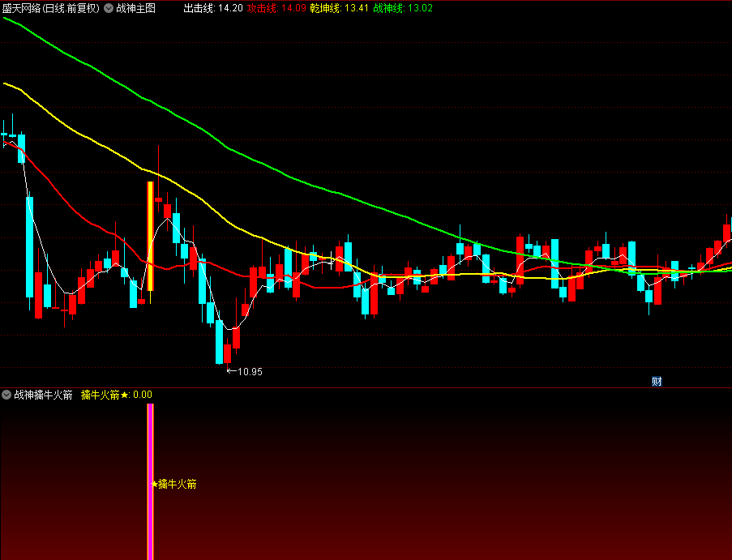Click the ★擒牛火箭 signal marker
The image size is (732, 560).
coord(174,485)
